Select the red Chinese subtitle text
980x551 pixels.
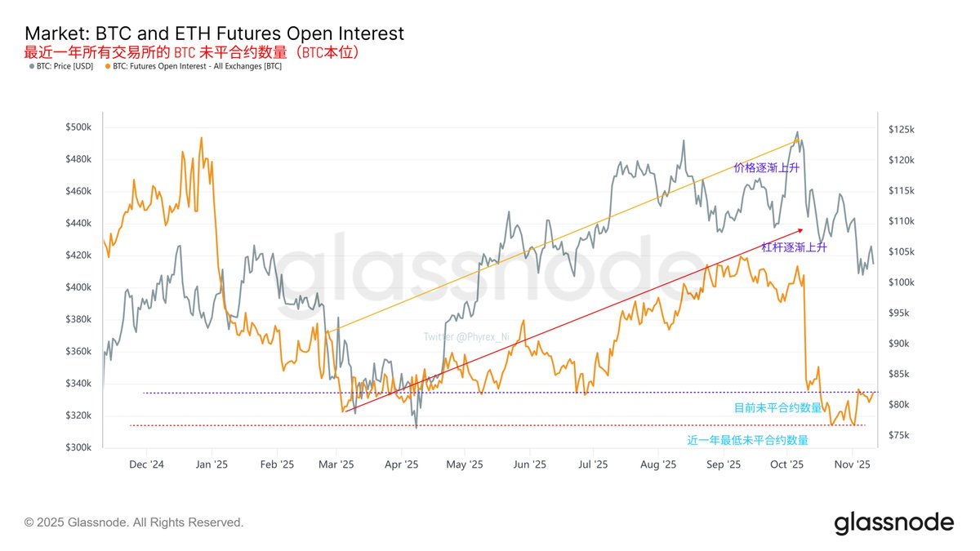point(192,51)
